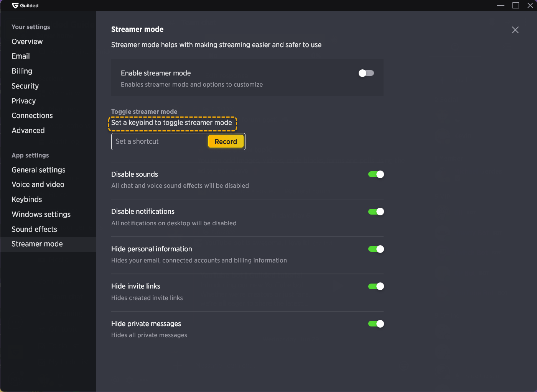Image resolution: width=537 pixels, height=392 pixels.
Task: Open Billing settings page
Action: click(x=22, y=71)
